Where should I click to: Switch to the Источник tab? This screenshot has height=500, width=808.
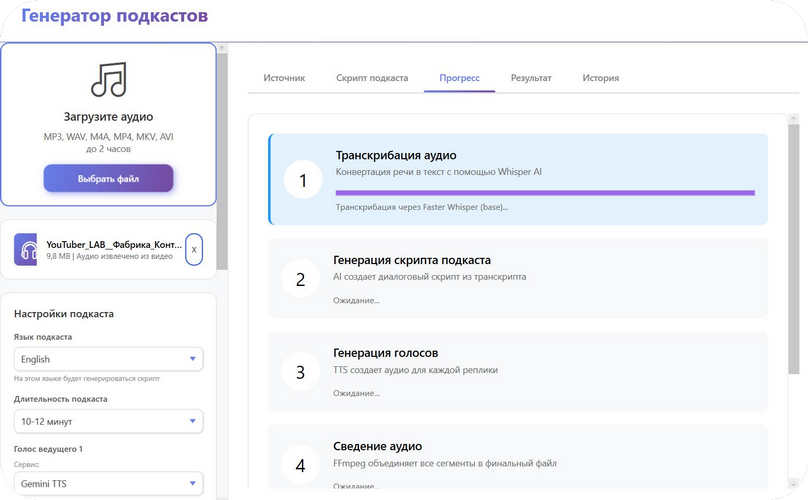click(284, 78)
